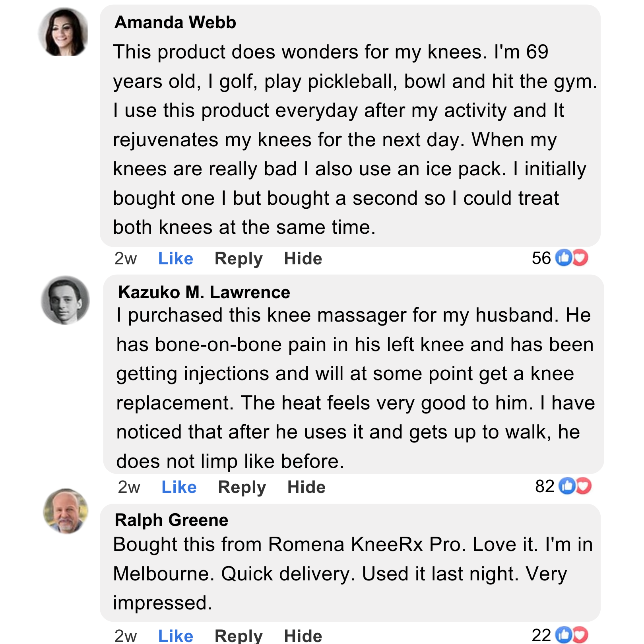Reply to Ralph Greene's comment
Viewport: 644px width, 644px height.
[239, 636]
